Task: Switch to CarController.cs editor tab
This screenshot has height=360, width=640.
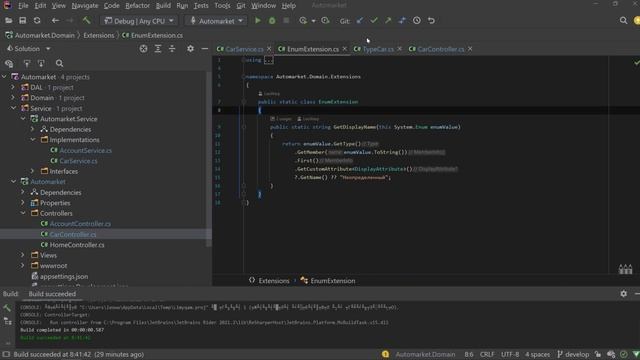Action: click(x=441, y=49)
